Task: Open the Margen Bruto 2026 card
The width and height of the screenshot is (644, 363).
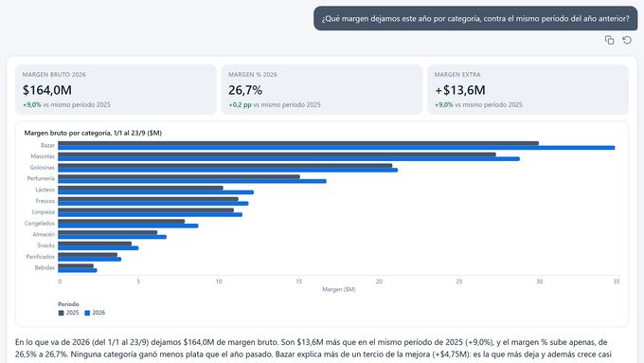Action: (116, 90)
